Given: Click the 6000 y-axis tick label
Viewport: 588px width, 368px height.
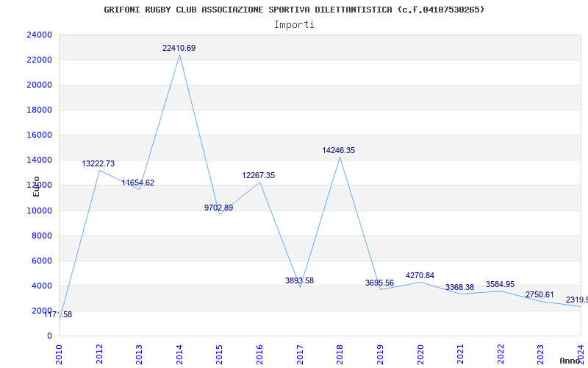Looking at the screenshot, I should 42,261.
